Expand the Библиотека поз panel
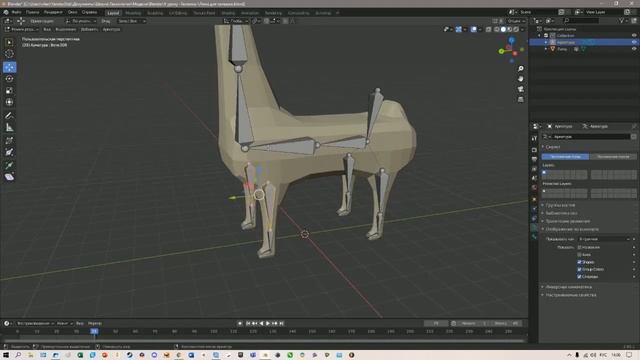 click(x=562, y=213)
